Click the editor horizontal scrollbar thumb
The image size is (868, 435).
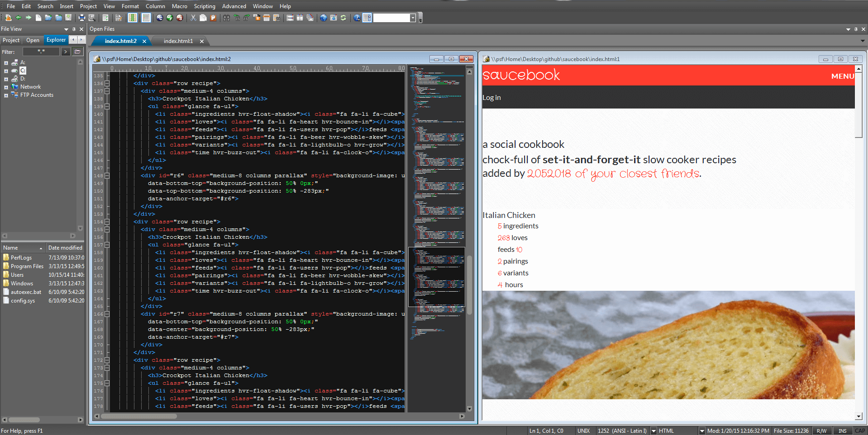pyautogui.click(x=138, y=416)
